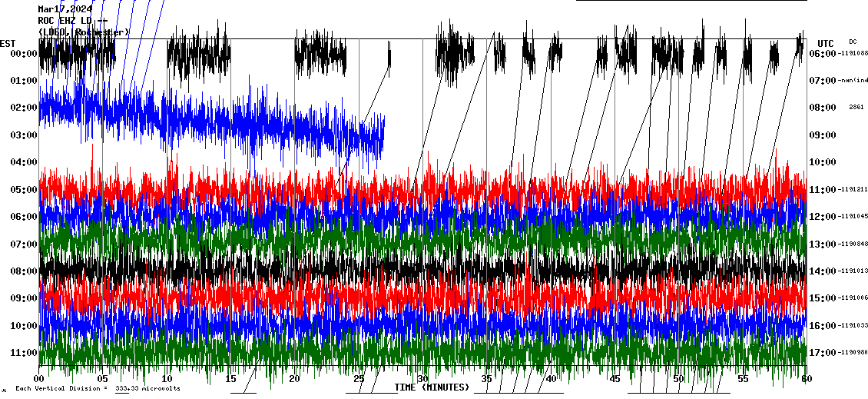Select the 00:00 EST row label
Viewport: 868px width, 399px height.
coord(24,54)
